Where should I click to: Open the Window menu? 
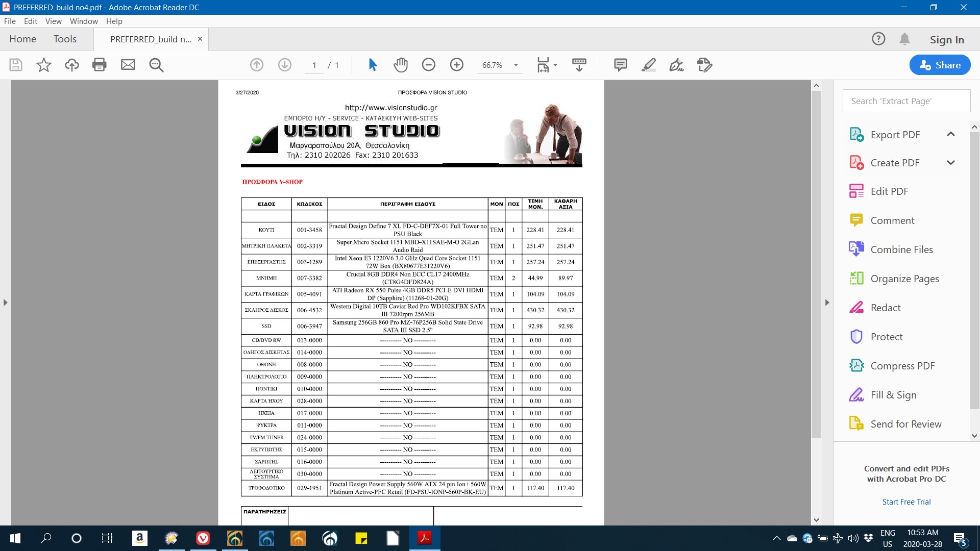pyautogui.click(x=84, y=21)
